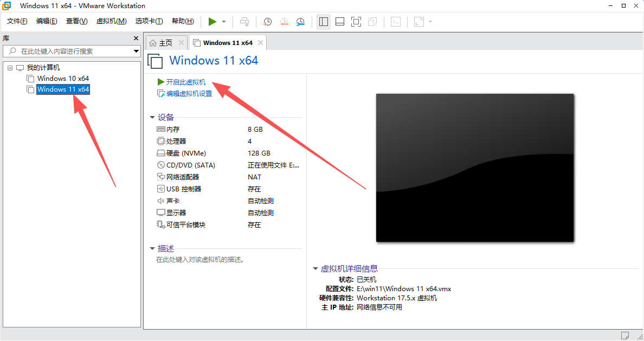
Task: Close the Windows 11 x64 tab
Action: [x=260, y=43]
